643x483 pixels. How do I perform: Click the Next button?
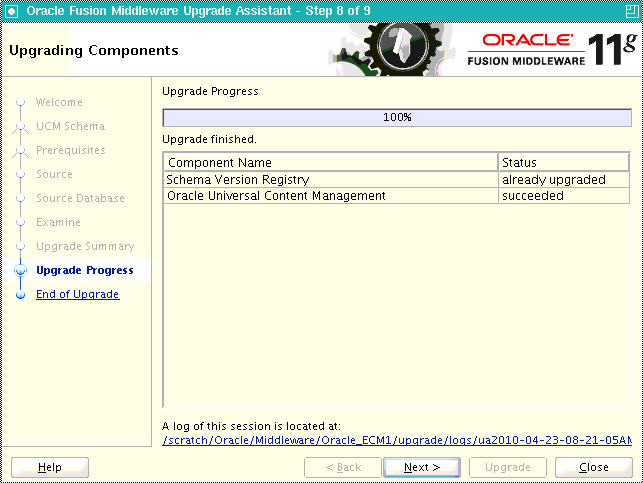[422, 467]
